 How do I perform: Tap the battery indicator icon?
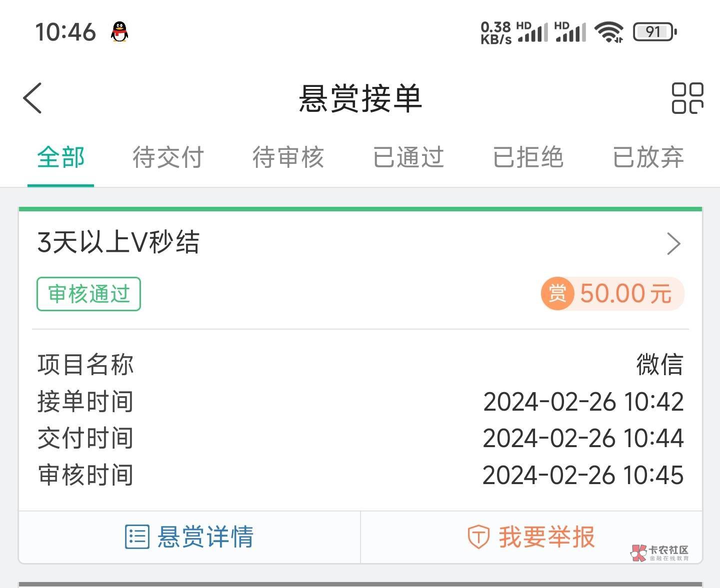click(x=655, y=32)
